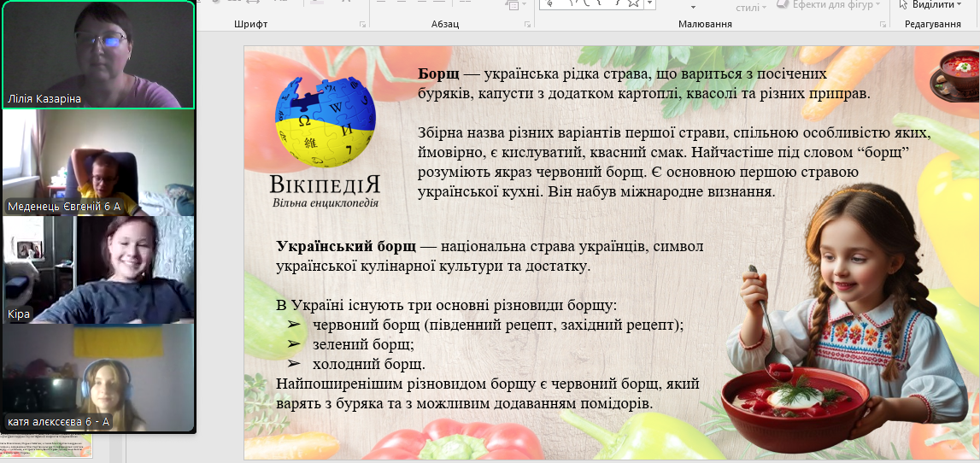Click the bold Український борщ heading
Screen dimensions: 980x463
[x=345, y=245]
